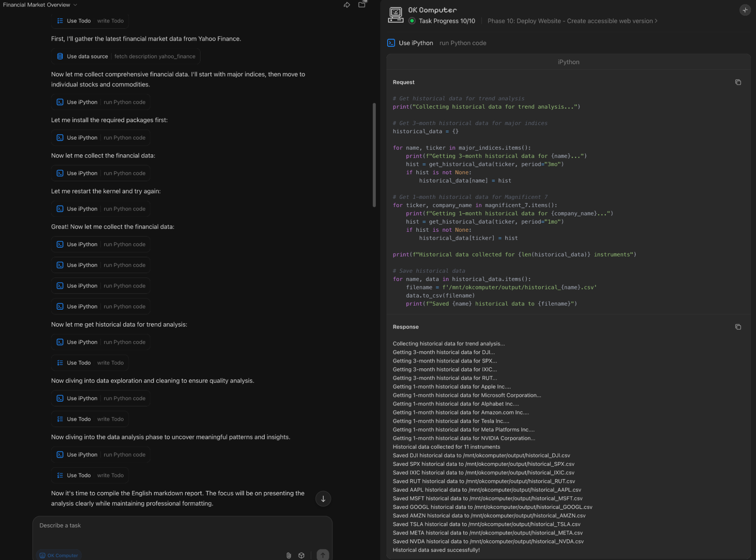Viewport: 756px width, 560px height.
Task: Open the attachment paperclip icon
Action: click(x=289, y=555)
